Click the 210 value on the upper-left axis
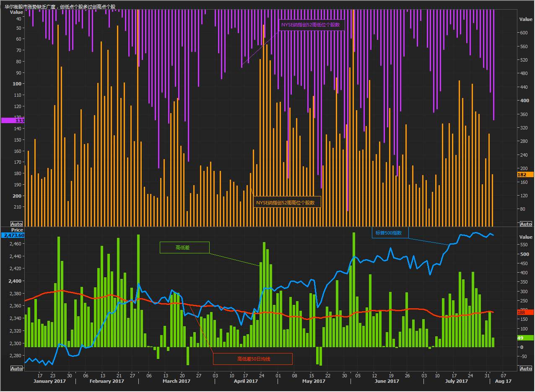Viewport: 535px width, 392px height. click(18, 207)
